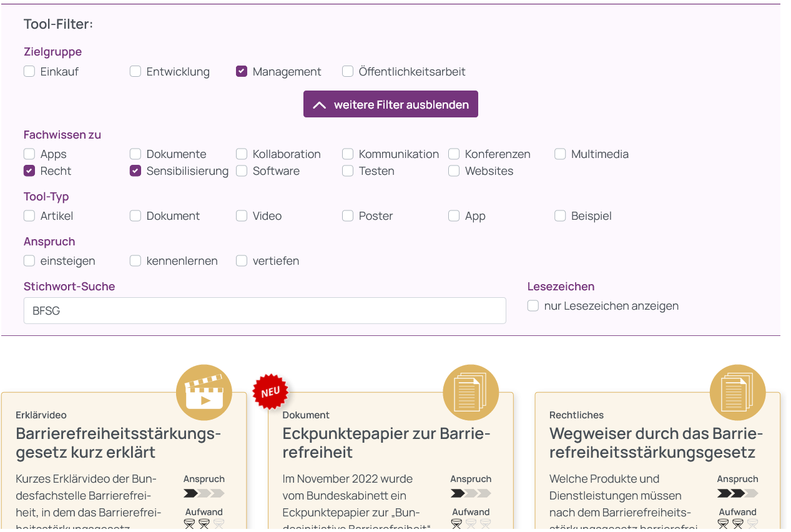Click Anspruch arrow rating on Wegweiser card
Viewport: 791px width, 532px height.
coord(737,493)
